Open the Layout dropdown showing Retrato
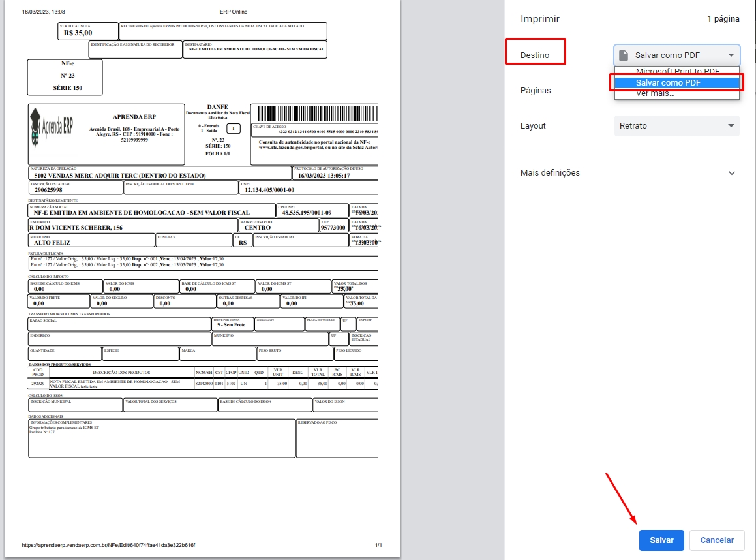 pyautogui.click(x=676, y=125)
